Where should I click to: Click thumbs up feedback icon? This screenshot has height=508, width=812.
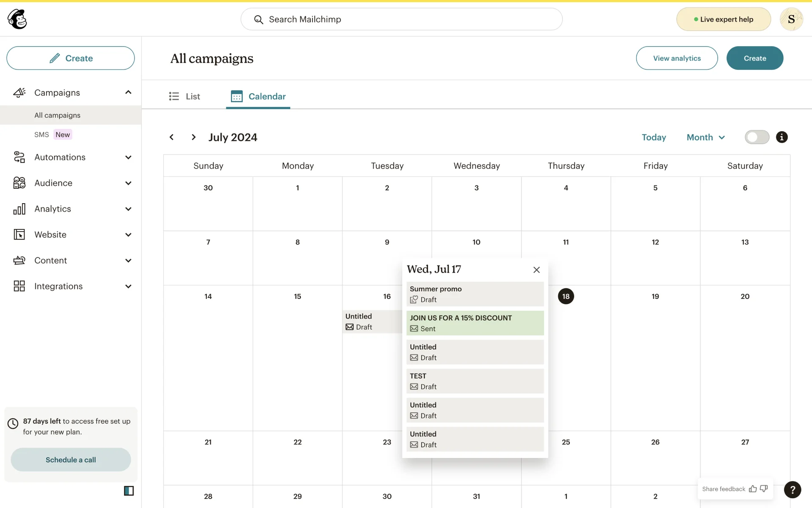753,489
